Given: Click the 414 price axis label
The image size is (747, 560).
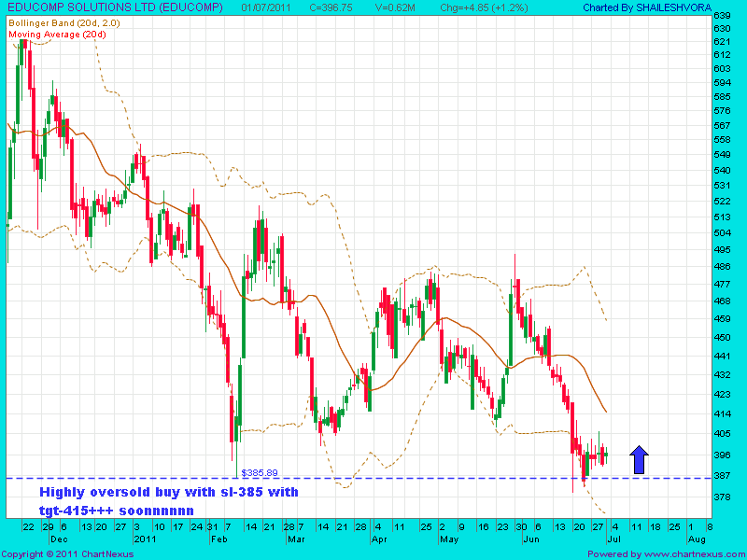Looking at the screenshot, I should pyautogui.click(x=722, y=413).
